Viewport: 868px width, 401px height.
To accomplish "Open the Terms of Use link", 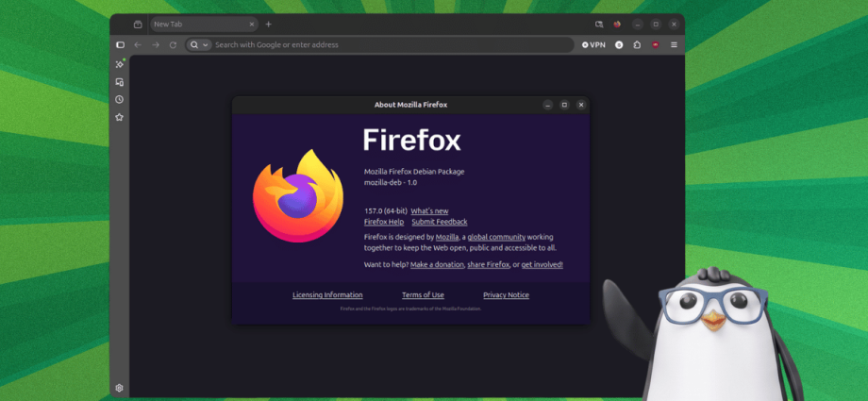I will click(x=423, y=295).
